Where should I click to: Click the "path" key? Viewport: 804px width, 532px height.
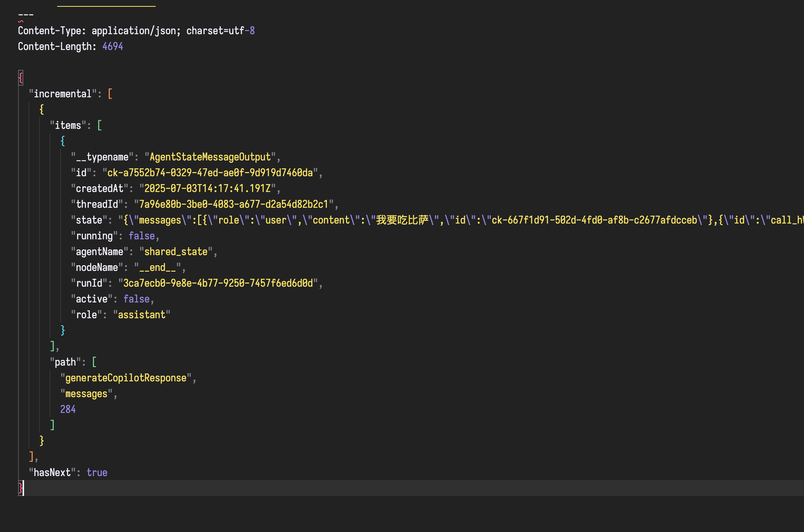tap(65, 362)
